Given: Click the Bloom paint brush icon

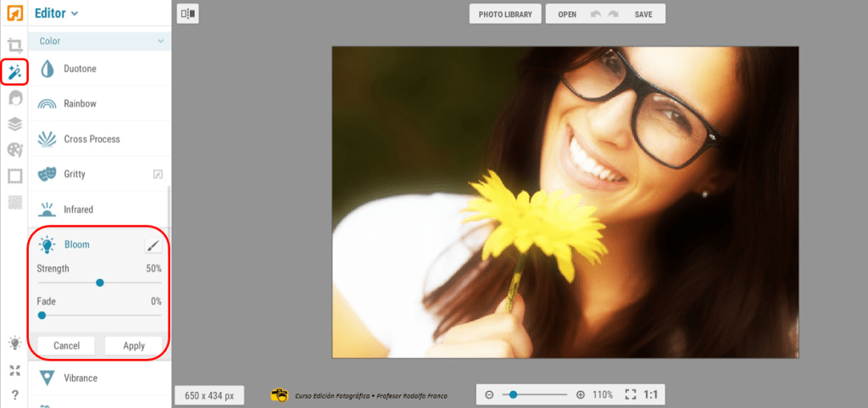Looking at the screenshot, I should point(153,245).
